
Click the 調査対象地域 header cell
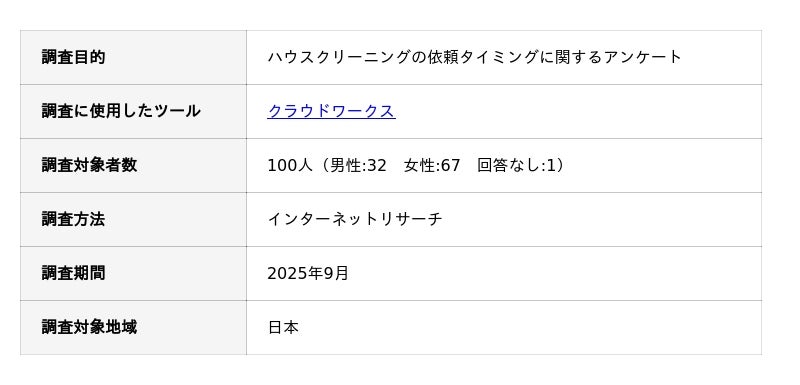(133, 327)
